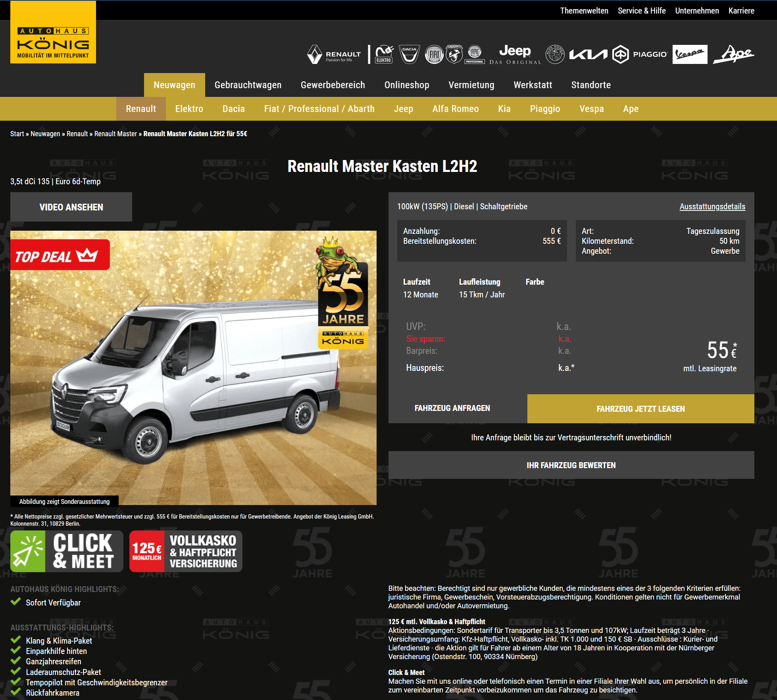
Task: Open the Ausstattungsdetails link
Action: pyautogui.click(x=712, y=206)
